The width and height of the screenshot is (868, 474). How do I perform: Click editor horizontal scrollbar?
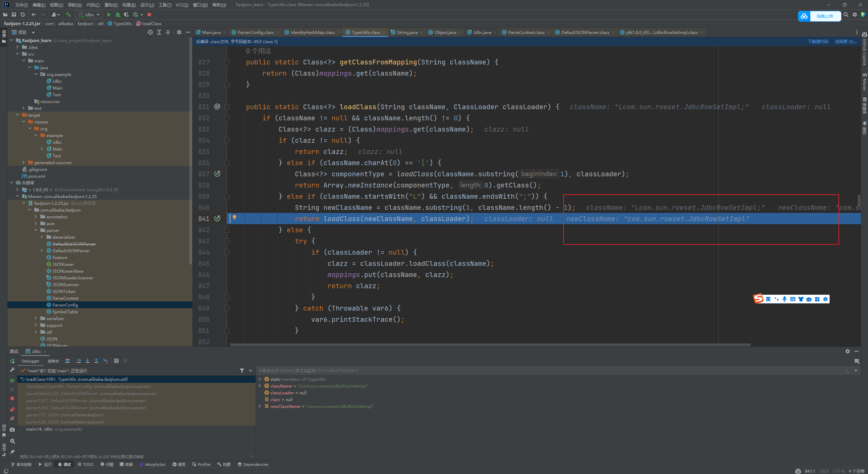490,344
